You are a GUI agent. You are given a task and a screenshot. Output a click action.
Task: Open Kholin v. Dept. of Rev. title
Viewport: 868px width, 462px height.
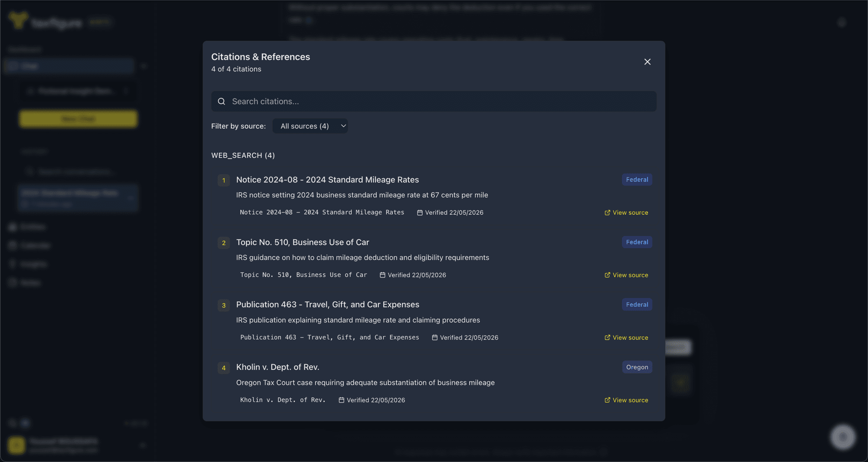pos(277,367)
